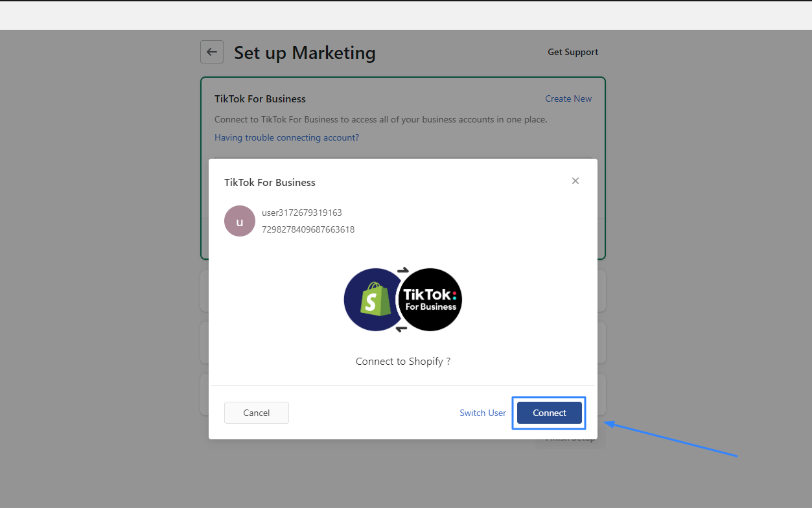Click the Create New link

(x=568, y=98)
